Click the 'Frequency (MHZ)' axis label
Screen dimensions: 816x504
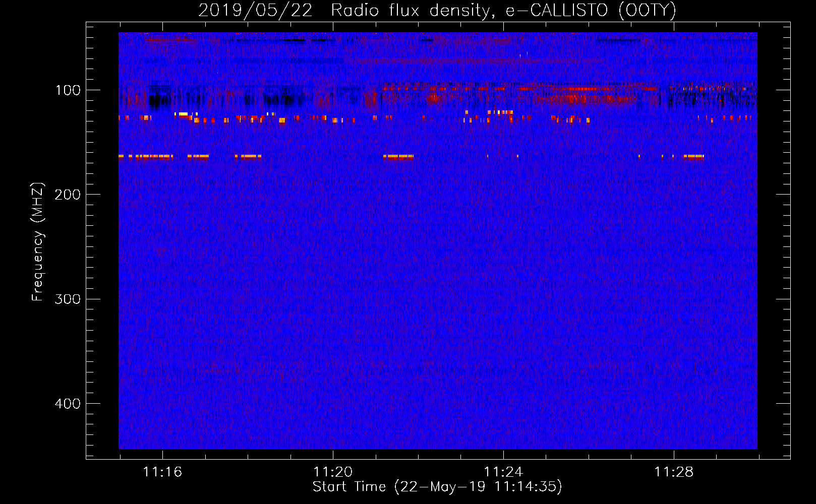coord(38,241)
